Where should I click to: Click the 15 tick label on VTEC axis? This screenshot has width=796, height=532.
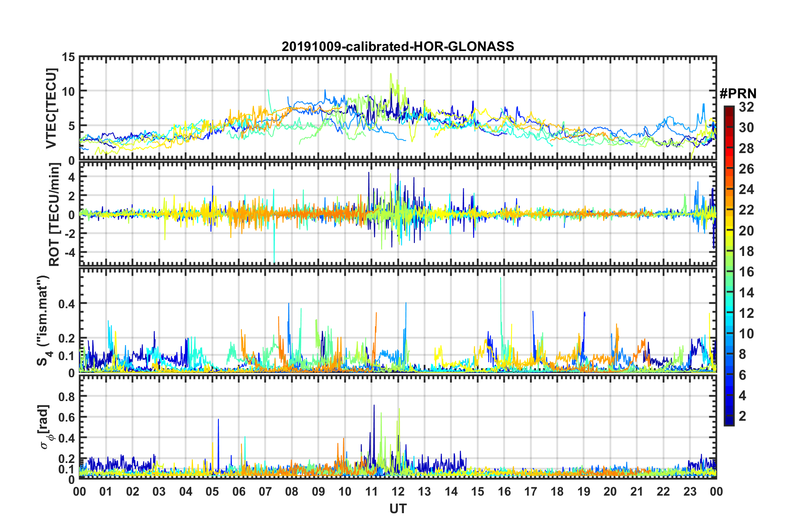[x=69, y=57]
